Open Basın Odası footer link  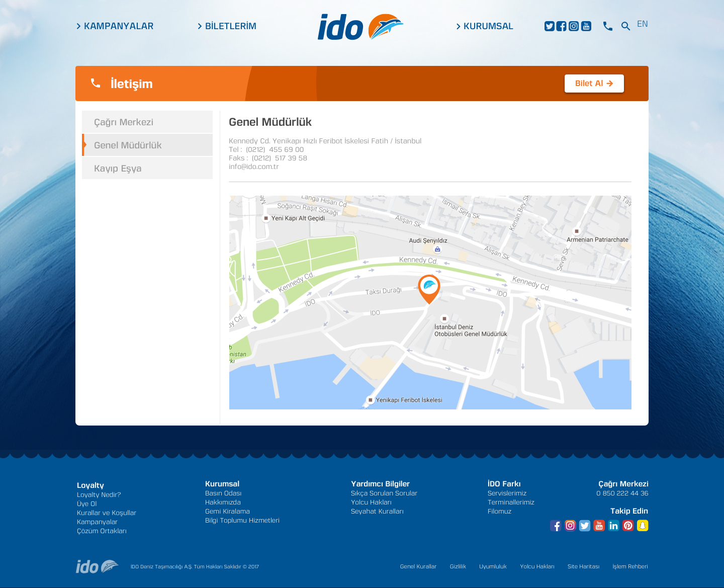pyautogui.click(x=223, y=493)
